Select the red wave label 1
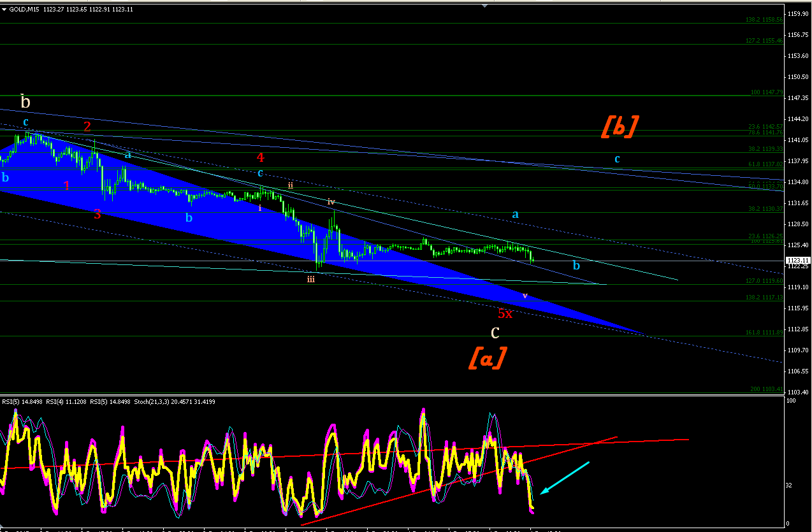The image size is (812, 532). [67, 185]
